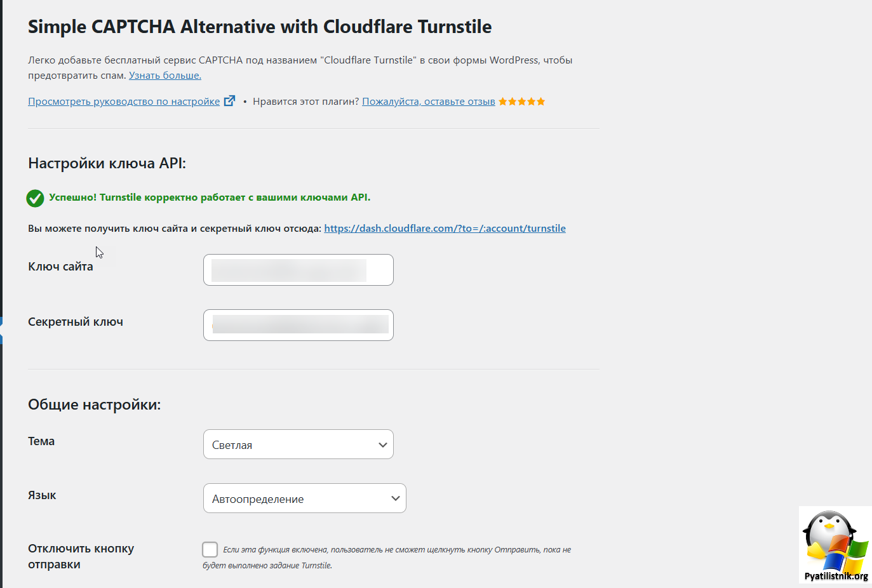This screenshot has height=588, width=872.
Task: Click the 'Общие настройки' section heading
Action: point(94,404)
